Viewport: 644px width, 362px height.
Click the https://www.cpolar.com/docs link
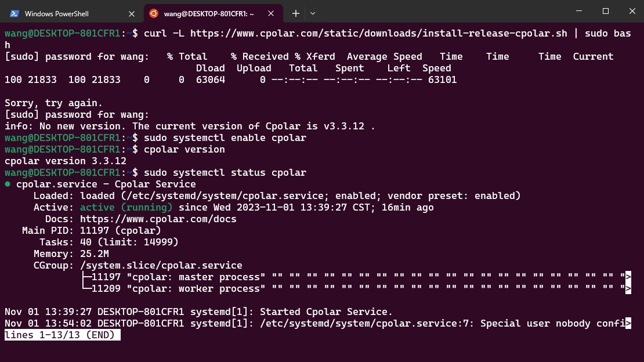click(158, 219)
